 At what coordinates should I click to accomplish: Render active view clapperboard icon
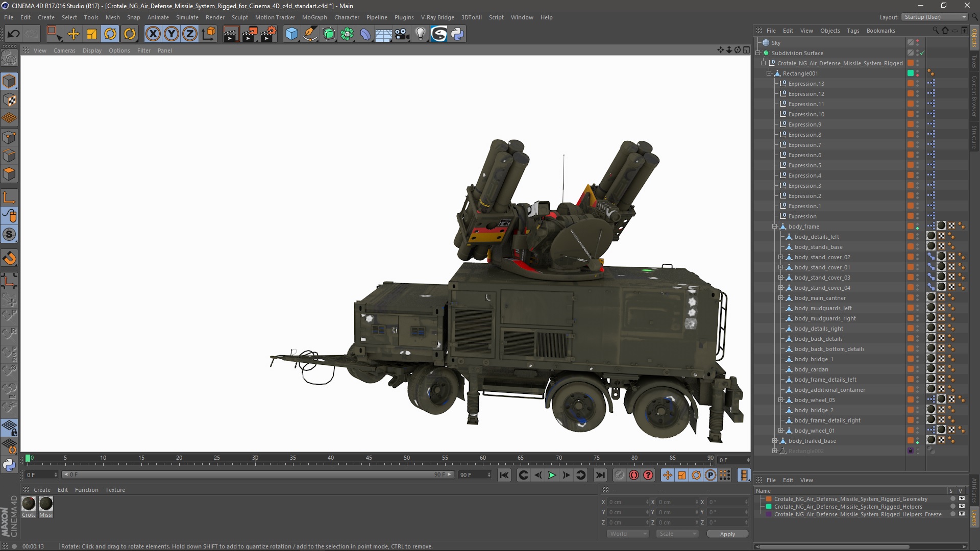[x=231, y=34]
